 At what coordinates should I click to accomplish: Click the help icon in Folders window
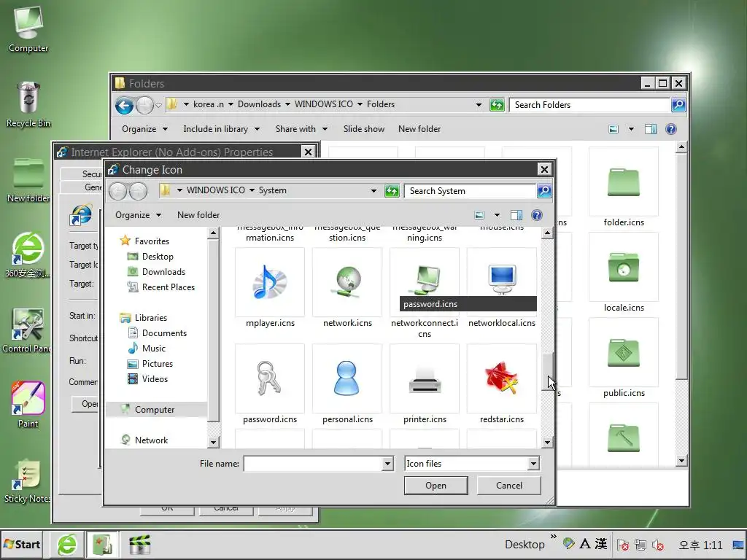[x=671, y=129]
